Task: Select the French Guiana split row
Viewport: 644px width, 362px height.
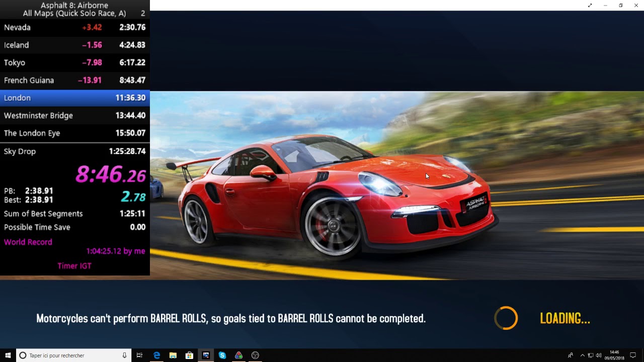Action: click(75, 80)
